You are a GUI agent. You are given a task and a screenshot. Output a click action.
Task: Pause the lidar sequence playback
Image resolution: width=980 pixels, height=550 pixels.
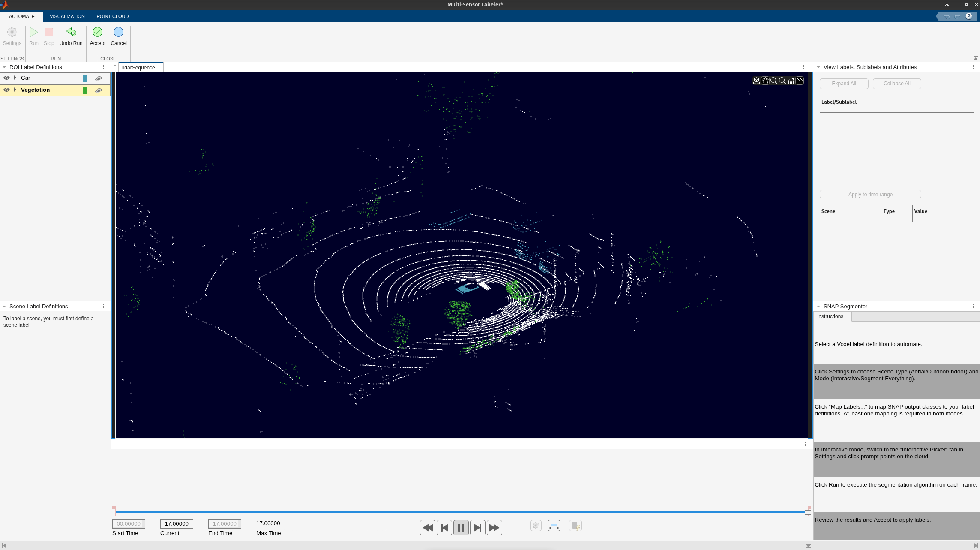[461, 528]
